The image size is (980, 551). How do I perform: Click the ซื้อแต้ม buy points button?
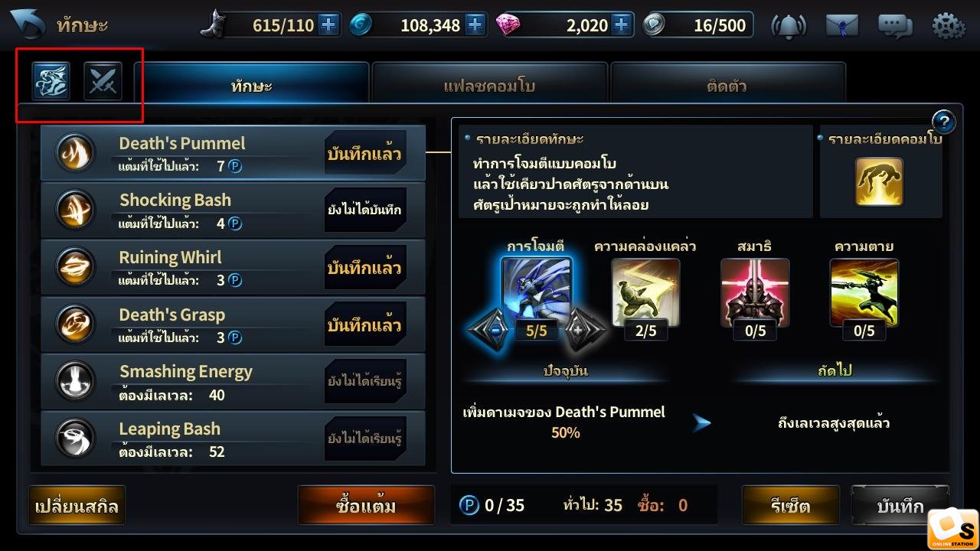pos(366,506)
